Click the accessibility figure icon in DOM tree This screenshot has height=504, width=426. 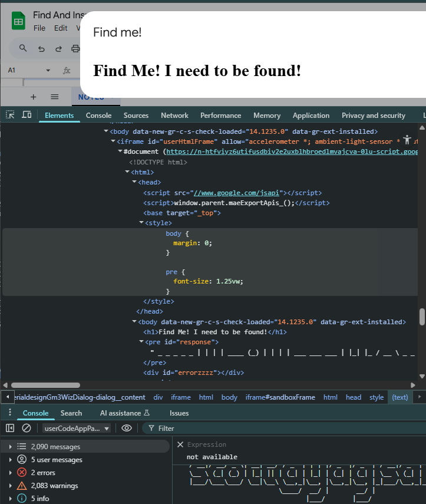[407, 140]
